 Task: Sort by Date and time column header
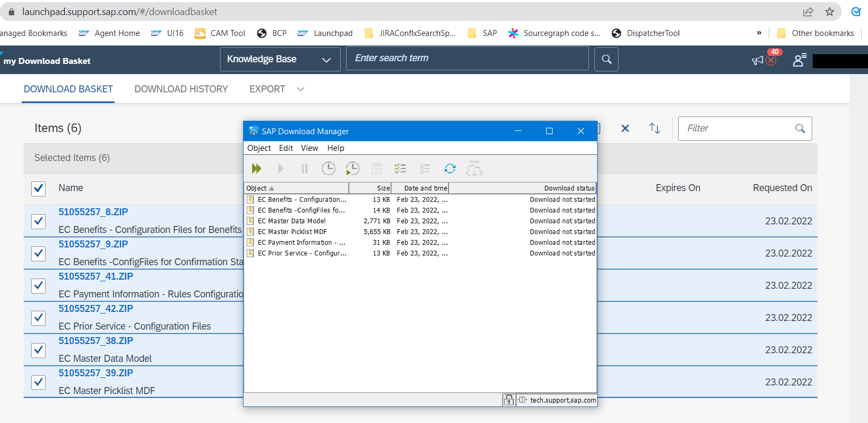coord(420,188)
